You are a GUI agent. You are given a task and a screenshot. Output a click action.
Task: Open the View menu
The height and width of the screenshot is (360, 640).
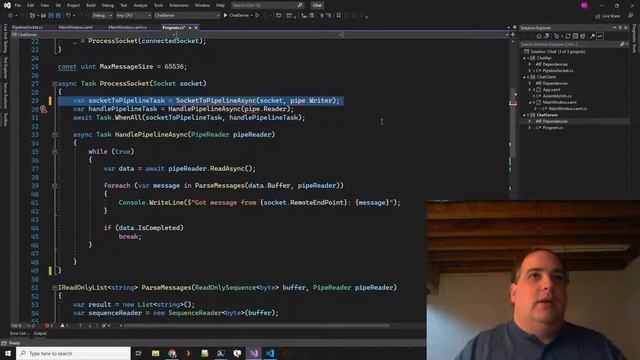click(x=44, y=5)
